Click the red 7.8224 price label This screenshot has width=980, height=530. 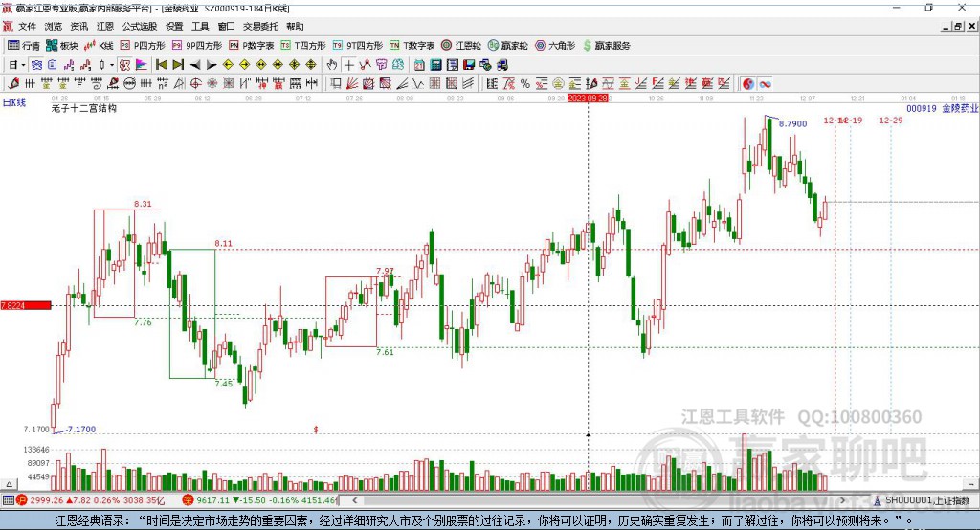point(26,305)
